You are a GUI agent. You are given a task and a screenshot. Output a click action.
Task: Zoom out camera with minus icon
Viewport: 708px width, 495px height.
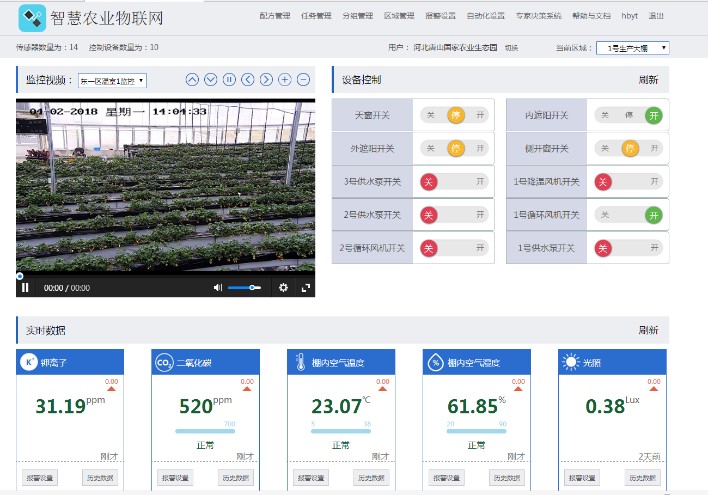click(x=303, y=80)
